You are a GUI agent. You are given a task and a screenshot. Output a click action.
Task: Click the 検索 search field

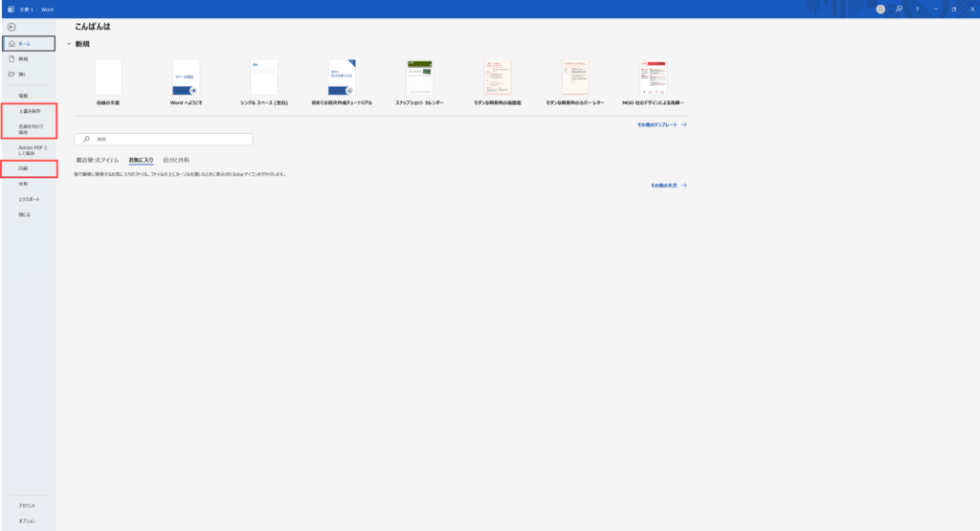(x=164, y=139)
